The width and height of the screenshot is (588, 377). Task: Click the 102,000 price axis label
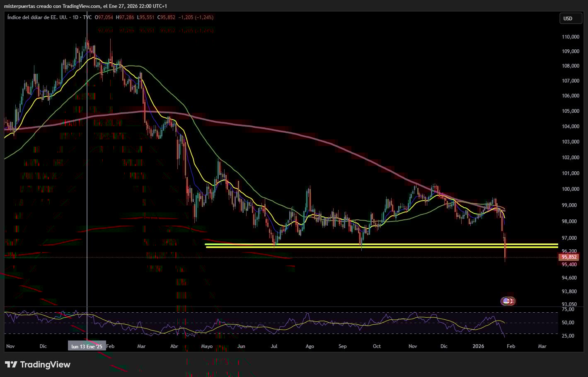coord(571,158)
